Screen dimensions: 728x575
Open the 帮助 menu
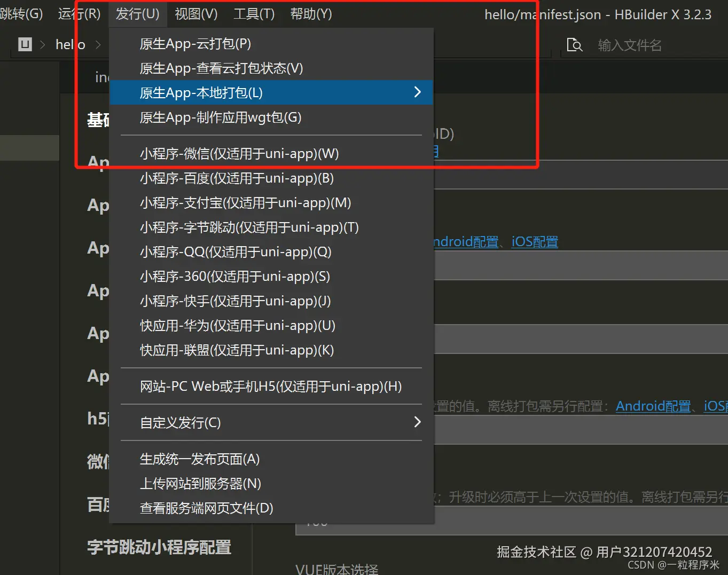point(310,14)
